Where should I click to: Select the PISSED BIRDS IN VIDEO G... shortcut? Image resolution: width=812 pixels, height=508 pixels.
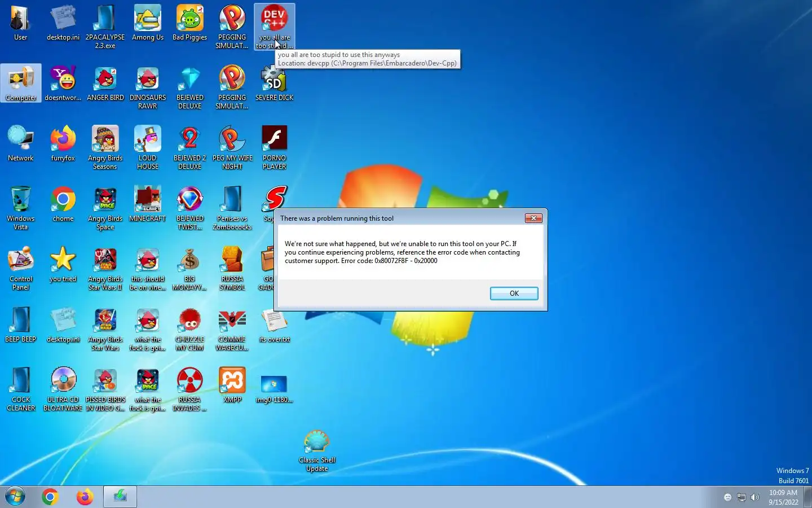[105, 389]
